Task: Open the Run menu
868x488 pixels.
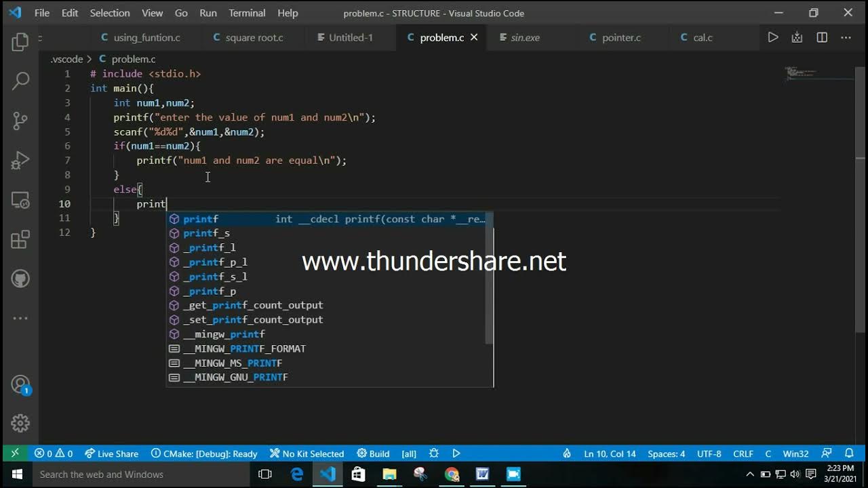Action: [208, 13]
